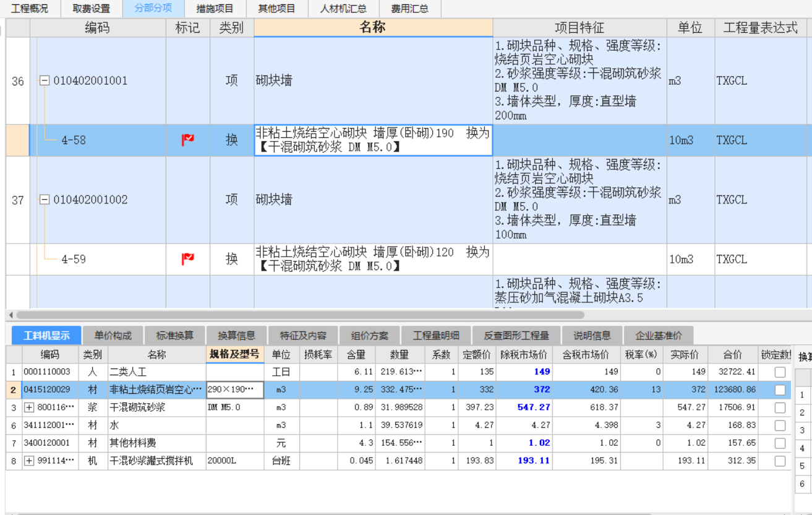
Task: Click the 0001110003 labor code cell
Action: point(50,372)
